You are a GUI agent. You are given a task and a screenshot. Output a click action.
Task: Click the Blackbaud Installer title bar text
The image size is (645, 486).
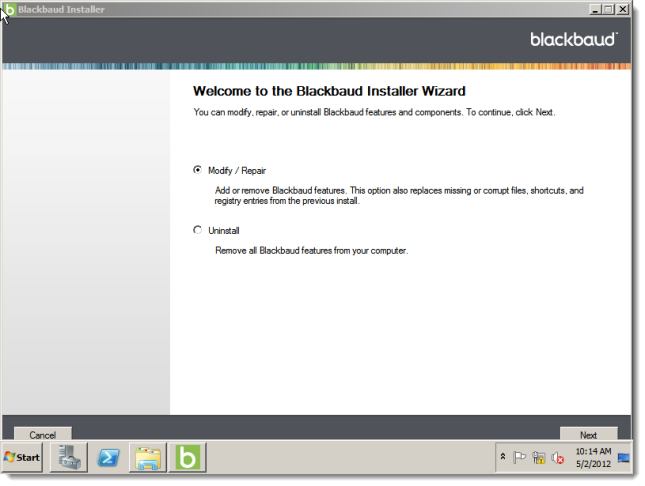(61, 9)
